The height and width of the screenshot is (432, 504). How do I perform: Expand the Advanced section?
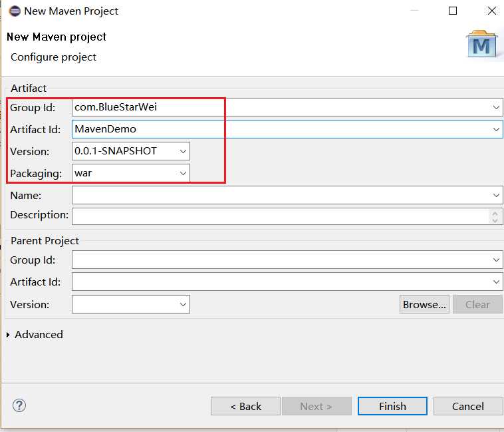[8, 335]
